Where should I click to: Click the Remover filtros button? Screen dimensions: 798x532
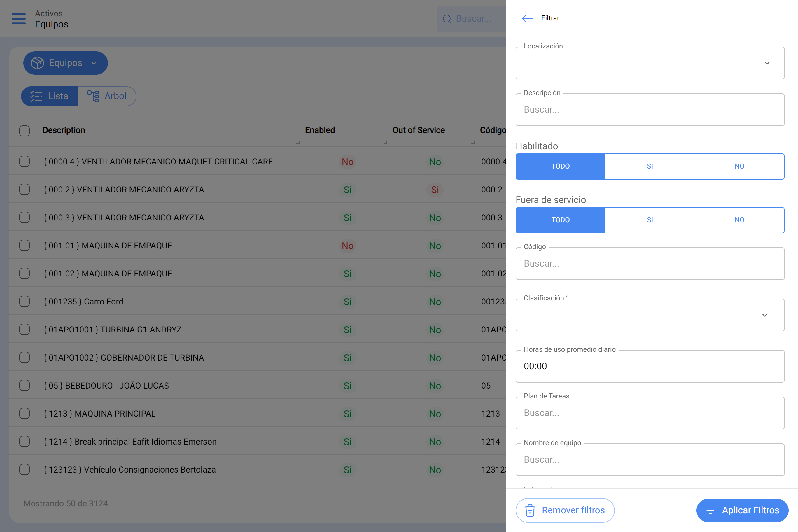coord(565,510)
